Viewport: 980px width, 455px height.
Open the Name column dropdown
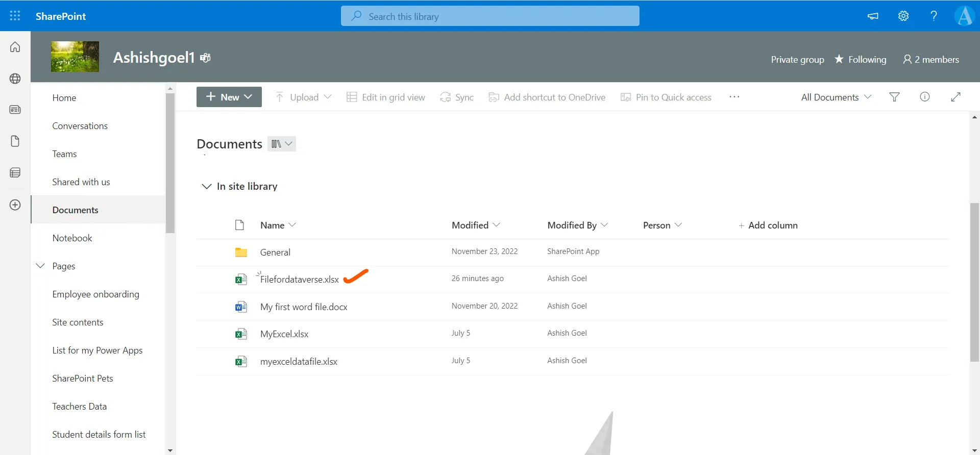pos(278,225)
